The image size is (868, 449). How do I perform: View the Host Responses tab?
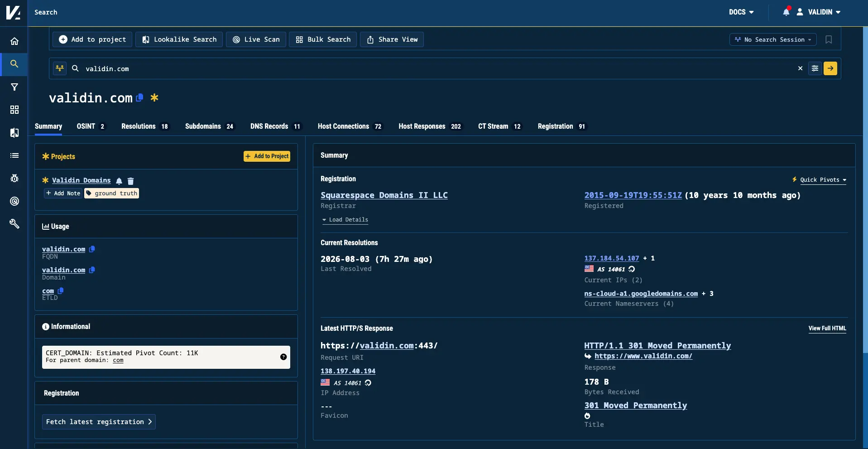click(430, 126)
